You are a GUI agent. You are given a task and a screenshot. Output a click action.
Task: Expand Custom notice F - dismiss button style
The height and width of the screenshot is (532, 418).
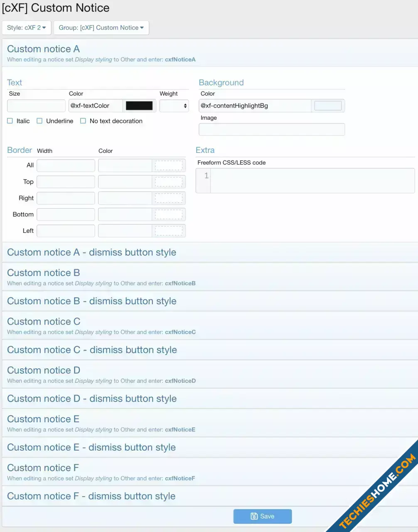pos(210,496)
